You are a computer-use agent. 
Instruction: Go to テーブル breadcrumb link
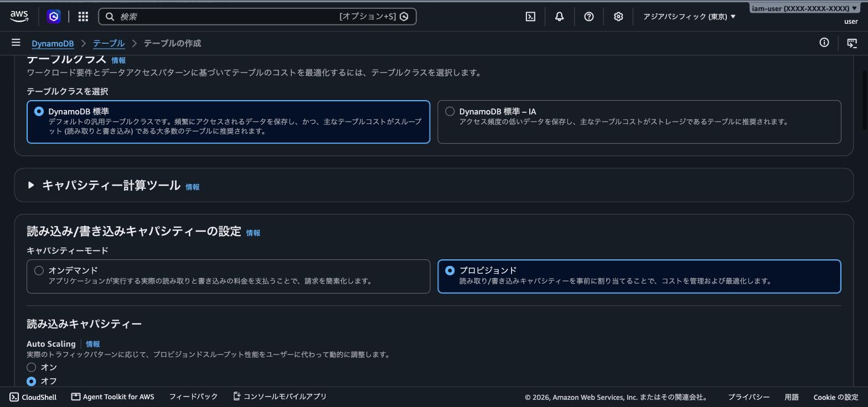pos(108,43)
